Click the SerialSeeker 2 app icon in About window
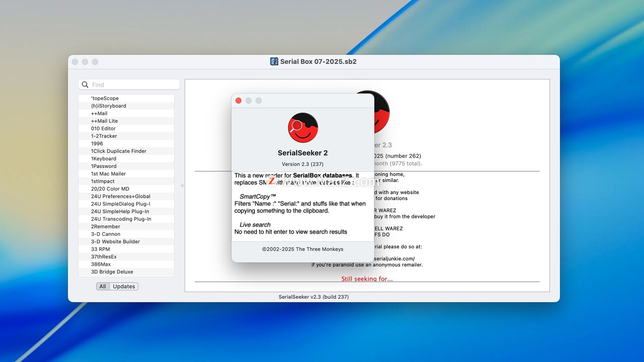This screenshot has height=362, width=644. coord(303,128)
